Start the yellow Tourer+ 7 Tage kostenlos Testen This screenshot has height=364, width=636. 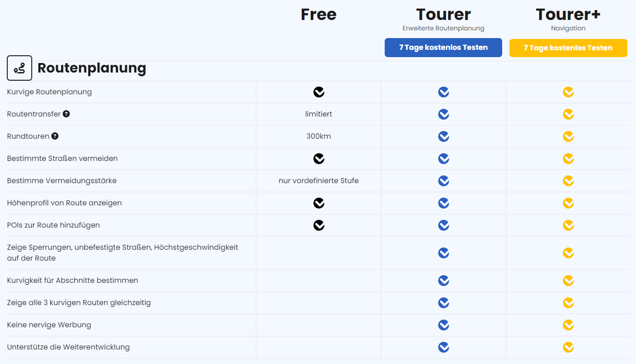[568, 48]
